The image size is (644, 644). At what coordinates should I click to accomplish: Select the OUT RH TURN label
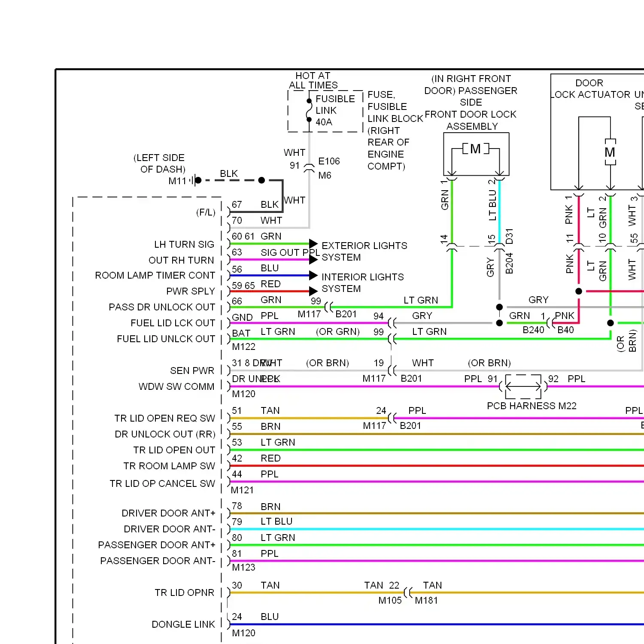tap(181, 260)
